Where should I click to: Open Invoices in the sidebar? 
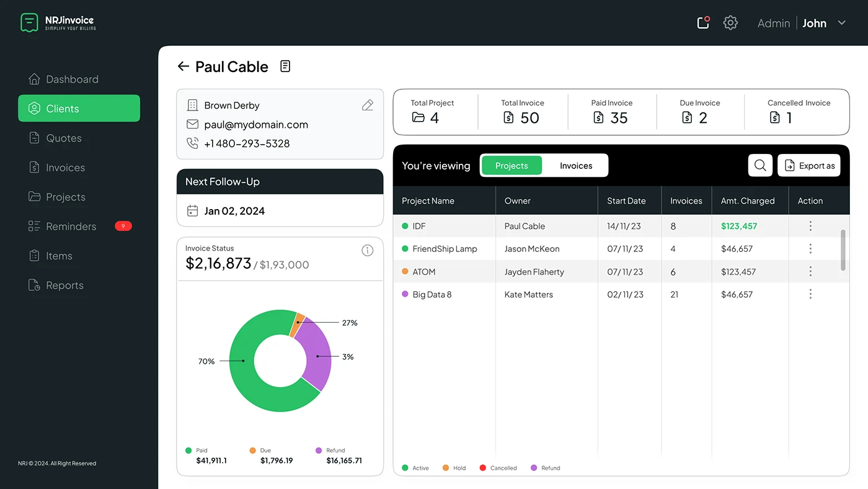click(x=56, y=168)
